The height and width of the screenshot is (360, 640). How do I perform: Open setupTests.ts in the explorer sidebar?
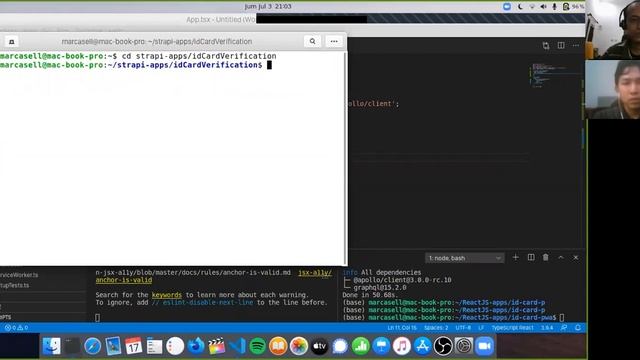(15, 285)
